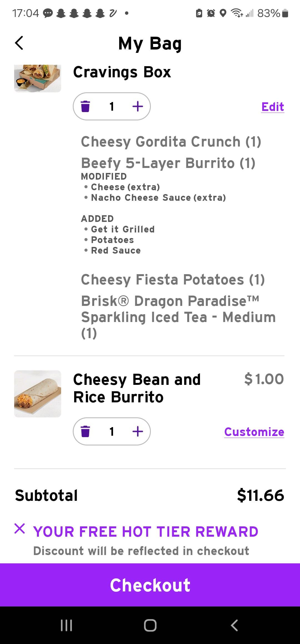
Task: Delete the Cravings Box with trash icon
Action: point(85,106)
